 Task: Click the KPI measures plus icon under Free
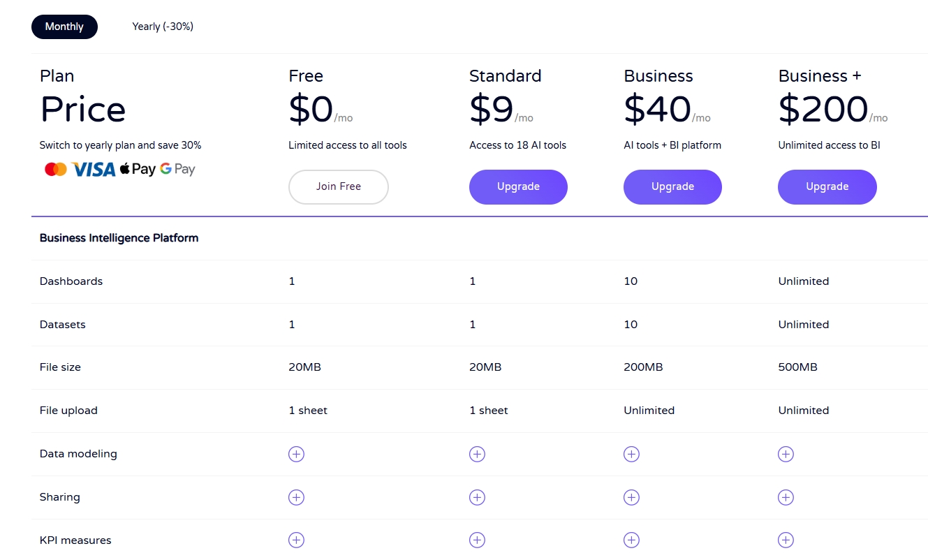296,540
